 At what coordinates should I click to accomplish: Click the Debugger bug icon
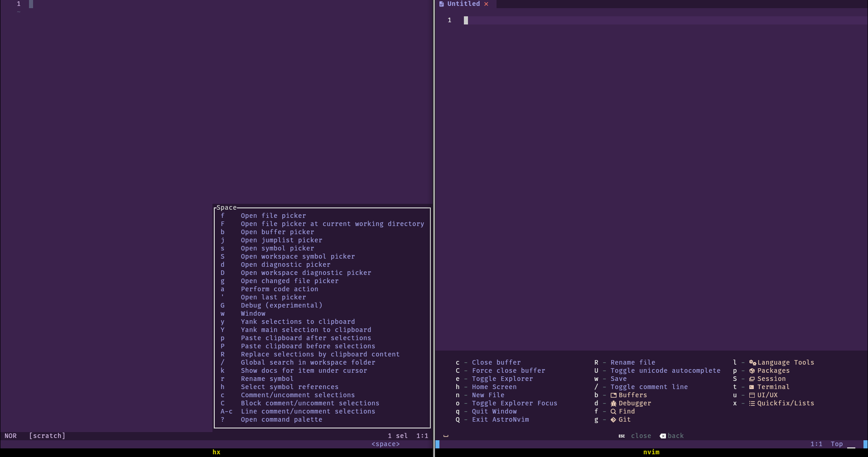point(613,404)
